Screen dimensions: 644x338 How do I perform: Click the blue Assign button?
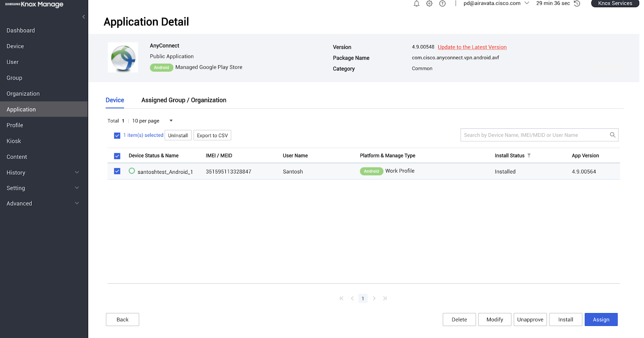[x=601, y=319]
